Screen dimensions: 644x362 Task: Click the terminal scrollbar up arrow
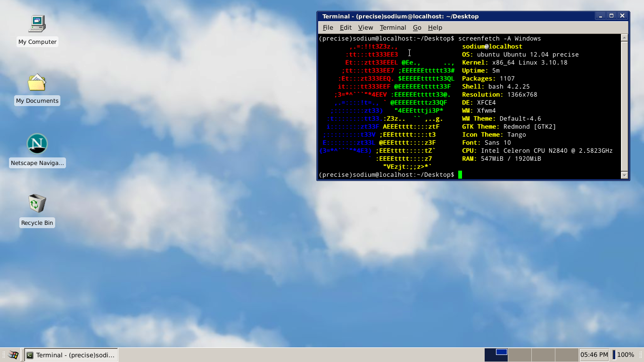click(624, 38)
